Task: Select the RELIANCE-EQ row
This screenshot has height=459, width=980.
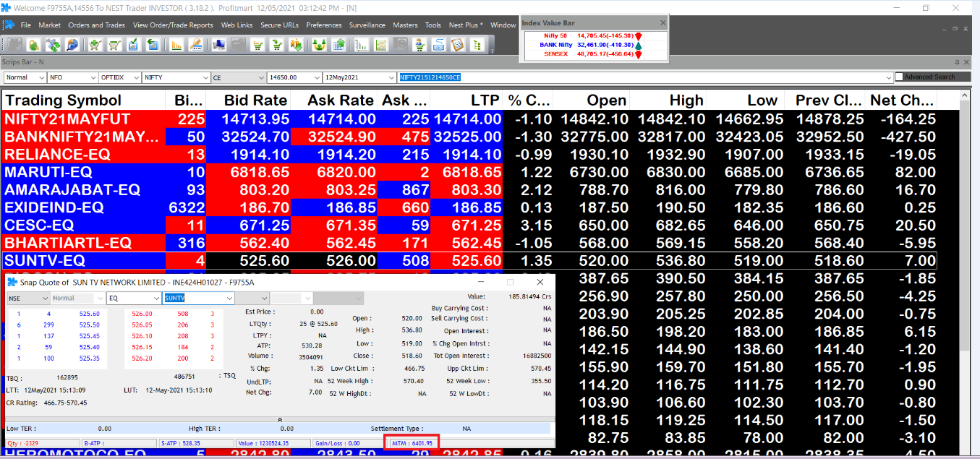Action: click(469, 154)
